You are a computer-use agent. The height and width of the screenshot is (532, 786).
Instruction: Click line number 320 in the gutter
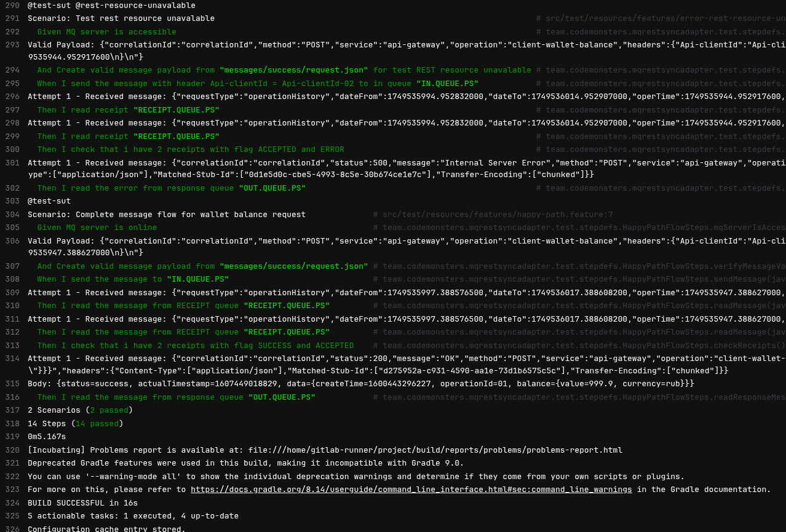(12, 450)
